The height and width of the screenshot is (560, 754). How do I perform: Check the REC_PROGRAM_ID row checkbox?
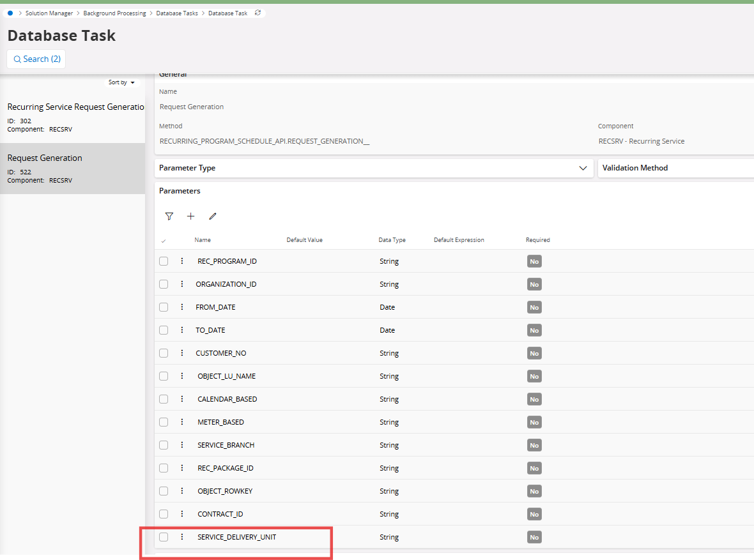pos(164,261)
